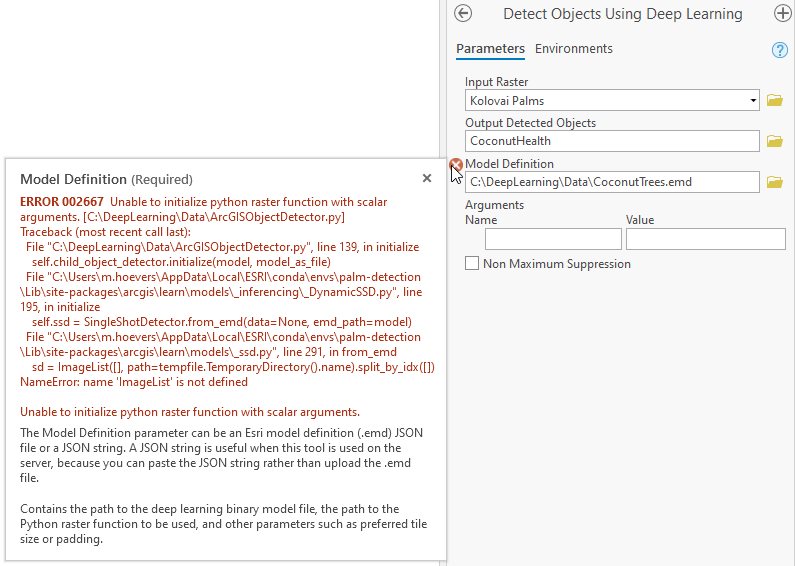Image resolution: width=795 pixels, height=566 pixels.
Task: Click the Detect Objects Using Deep Learning title
Action: coord(623,14)
